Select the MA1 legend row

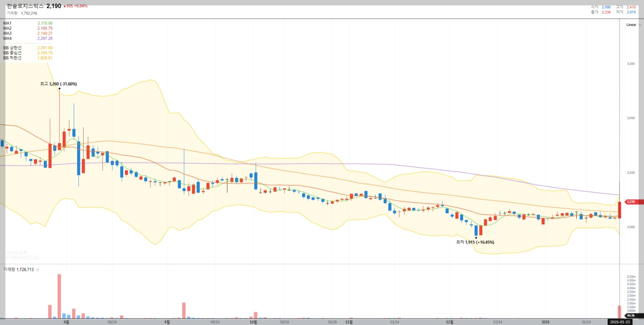pos(28,23)
